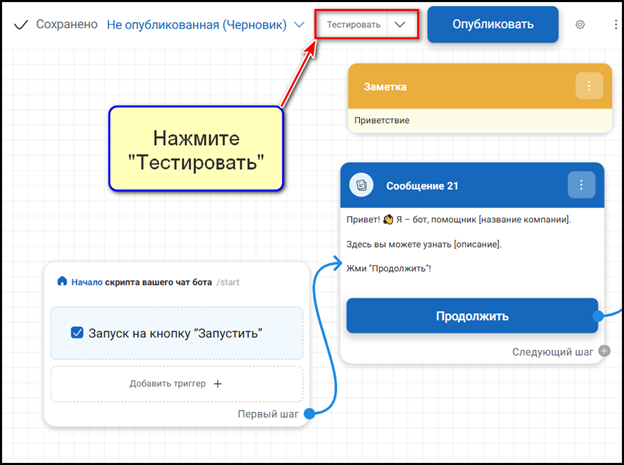Click the Сохранено checkmark icon
The image size is (624, 465).
pyautogui.click(x=20, y=24)
